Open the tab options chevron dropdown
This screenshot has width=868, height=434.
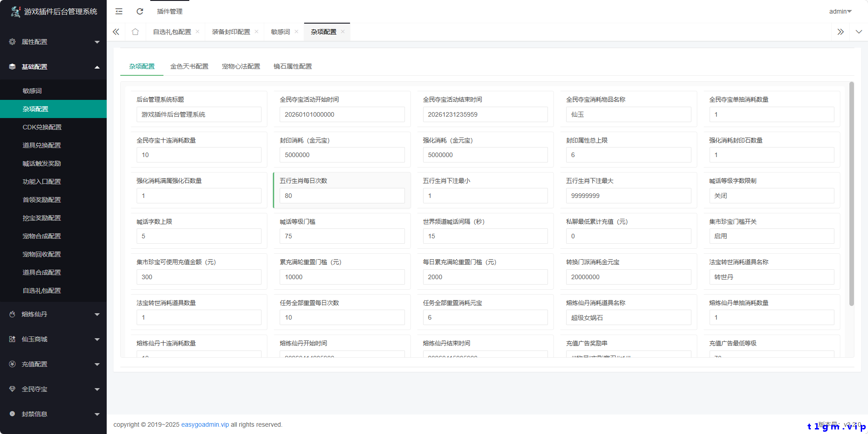[x=858, y=32]
